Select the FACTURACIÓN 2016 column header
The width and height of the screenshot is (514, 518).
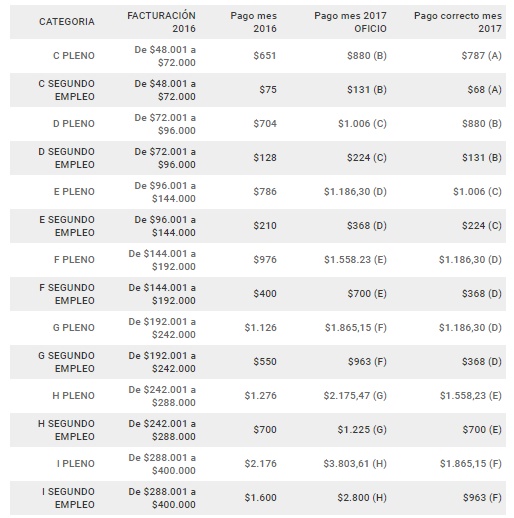tap(161, 22)
